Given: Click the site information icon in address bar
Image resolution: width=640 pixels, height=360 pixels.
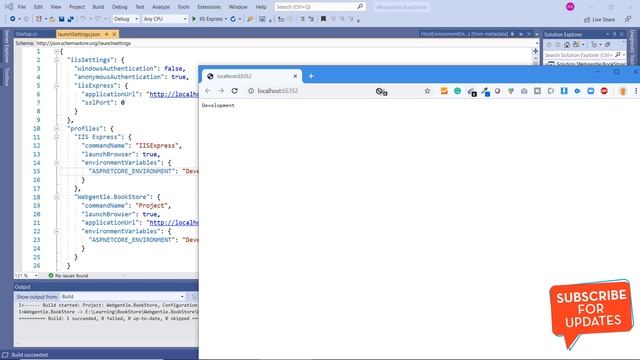Looking at the screenshot, I should pyautogui.click(x=251, y=91).
